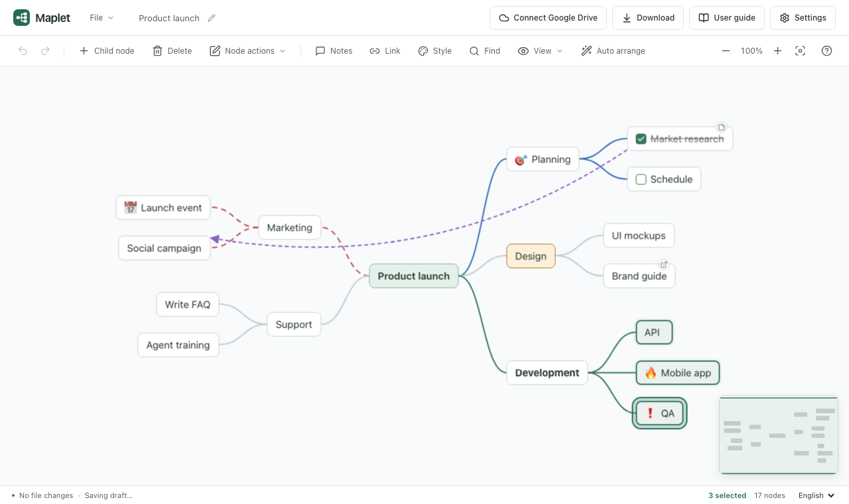Open the File menu
The height and width of the screenshot is (504, 849).
coord(101,18)
